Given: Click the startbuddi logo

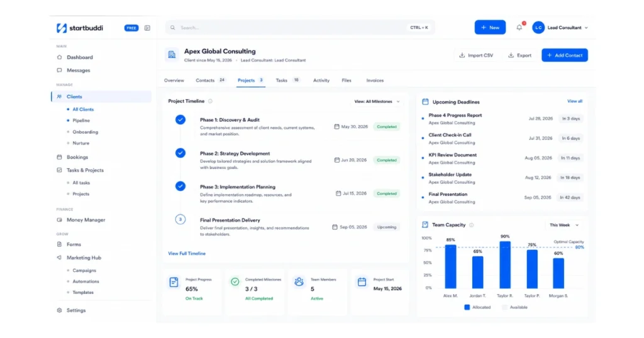Looking at the screenshot, I should tap(80, 28).
